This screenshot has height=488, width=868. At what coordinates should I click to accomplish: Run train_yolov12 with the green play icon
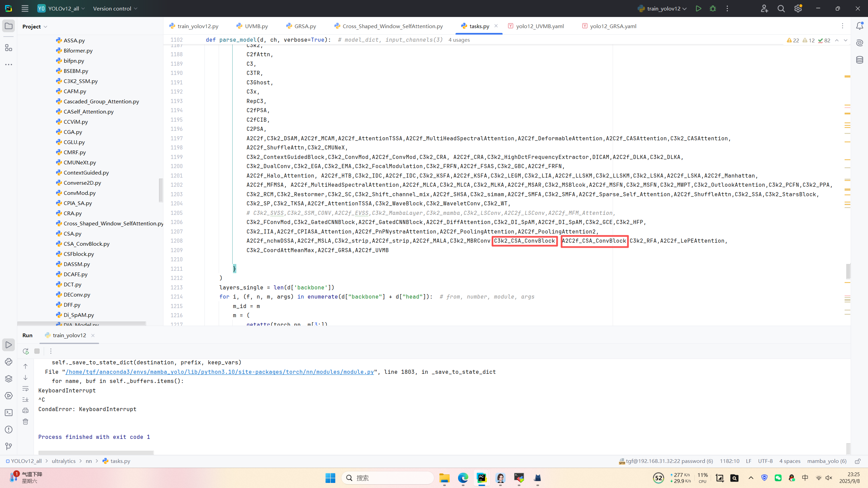tap(698, 8)
